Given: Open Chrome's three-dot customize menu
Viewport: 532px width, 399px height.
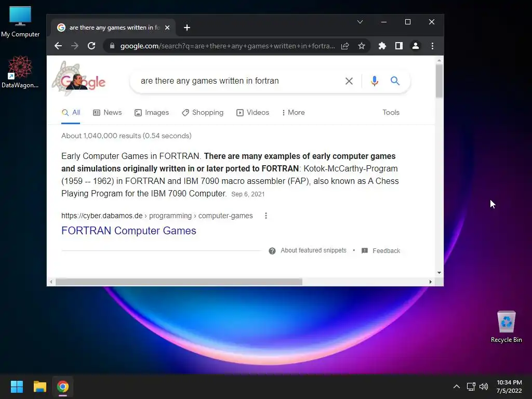Looking at the screenshot, I should (x=432, y=46).
